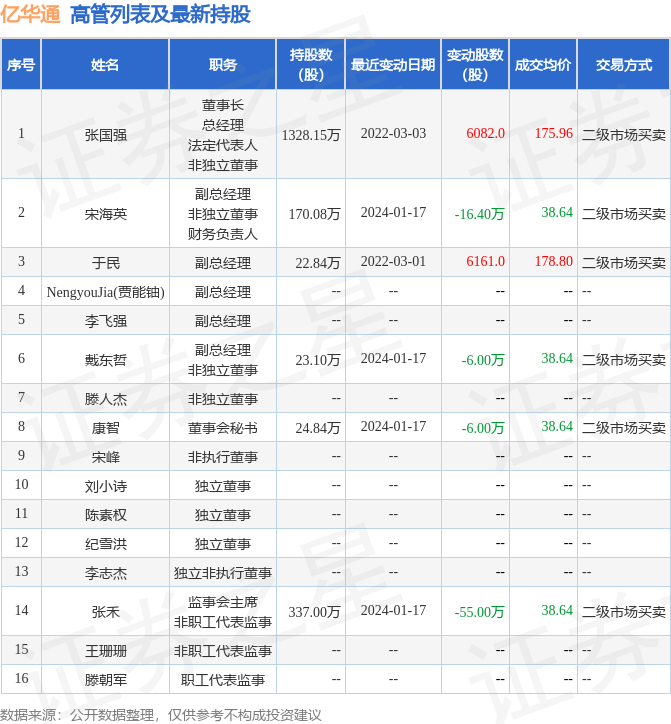Select the name 于民
Viewport: 671px width, 724px height.
[x=106, y=263]
